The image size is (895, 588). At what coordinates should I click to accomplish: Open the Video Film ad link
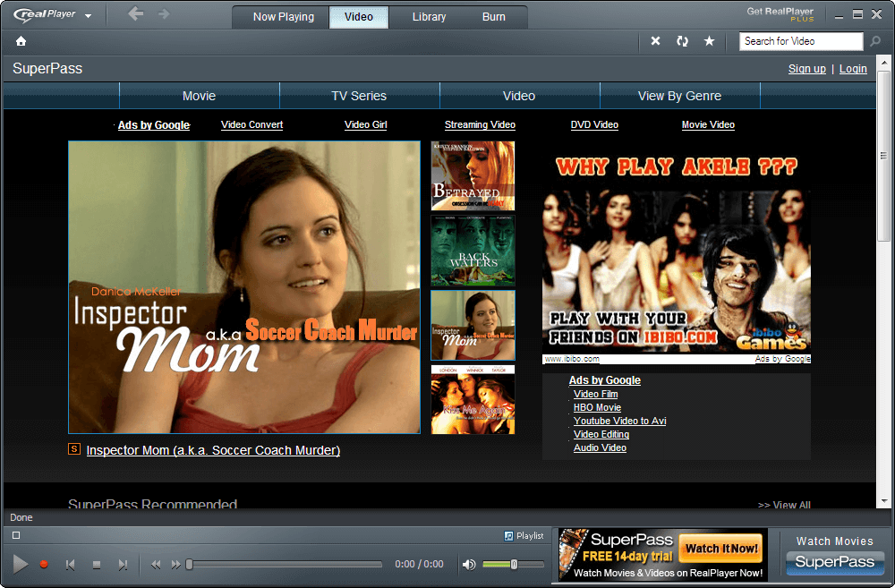point(595,394)
